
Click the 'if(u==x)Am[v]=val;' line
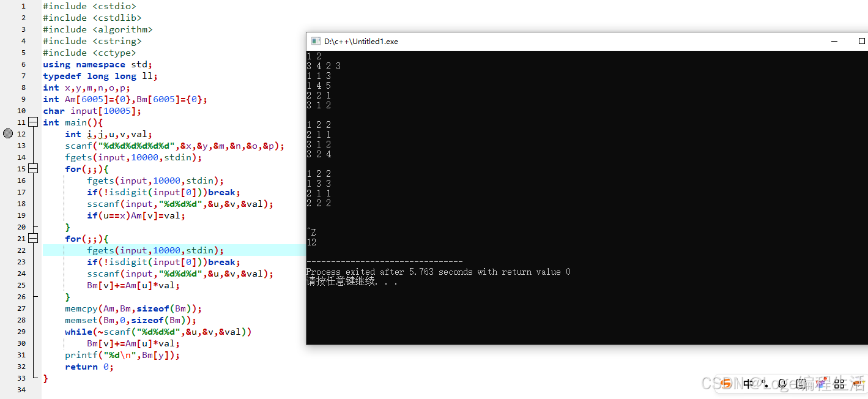(x=136, y=215)
